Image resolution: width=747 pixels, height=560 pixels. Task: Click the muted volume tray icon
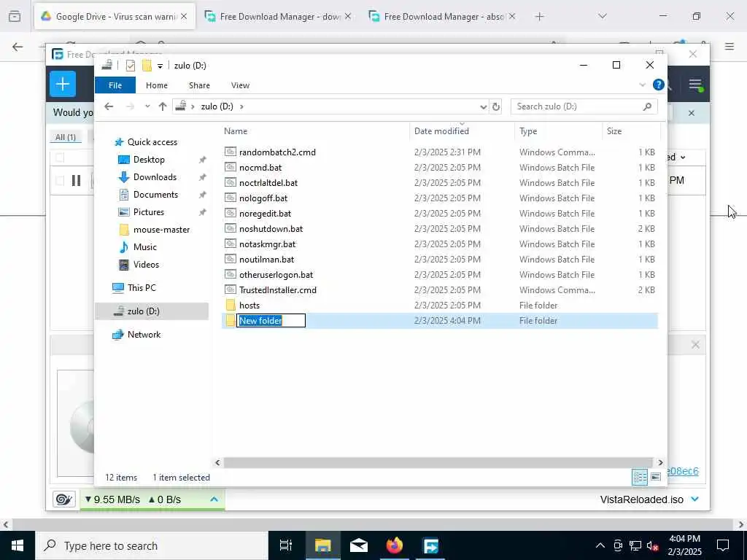click(653, 545)
